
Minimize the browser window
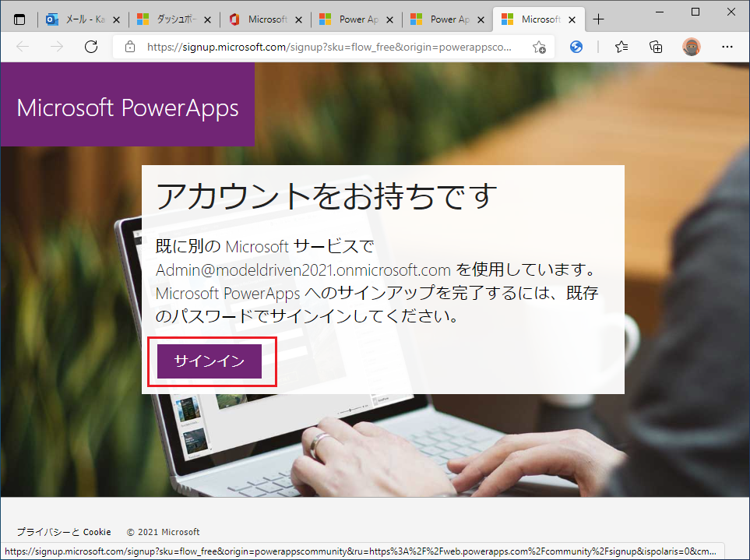tap(660, 12)
